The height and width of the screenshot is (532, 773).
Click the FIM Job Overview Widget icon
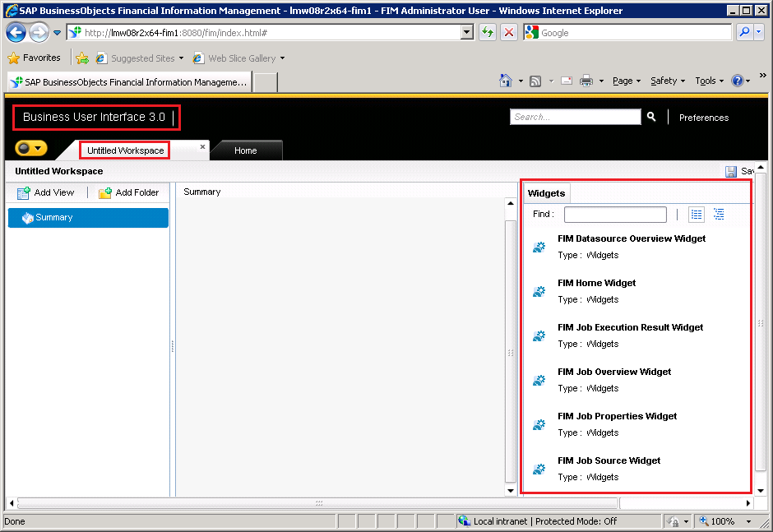pyautogui.click(x=539, y=380)
